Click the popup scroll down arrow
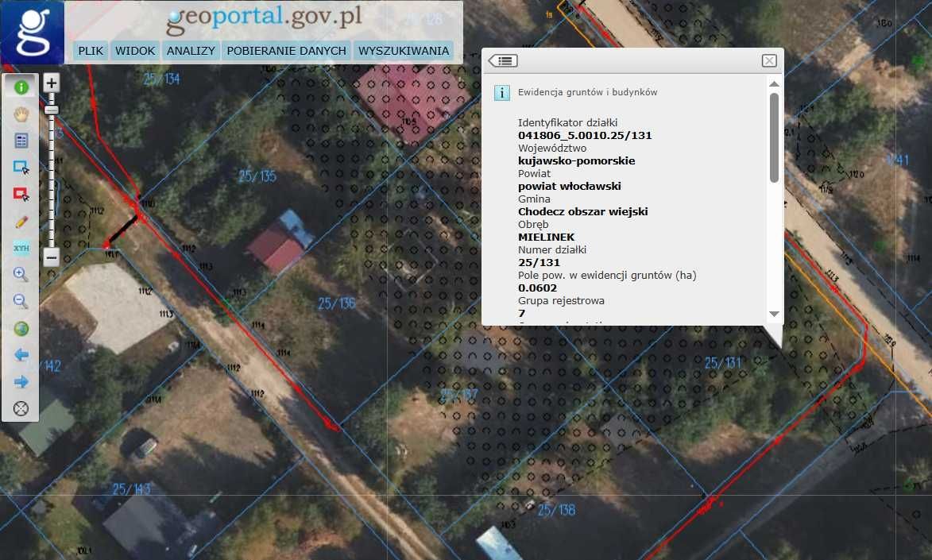 pos(774,314)
